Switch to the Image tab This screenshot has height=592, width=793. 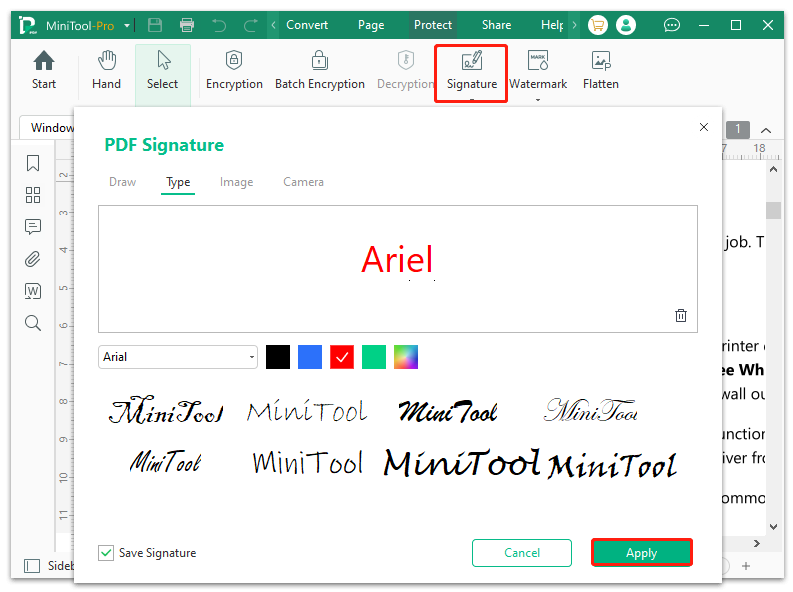click(236, 182)
